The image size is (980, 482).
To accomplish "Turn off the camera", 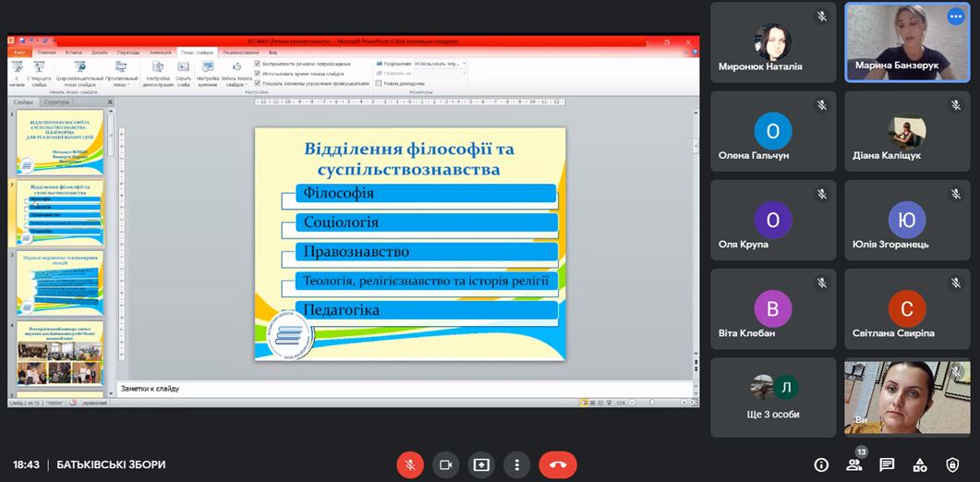I will click(446, 464).
